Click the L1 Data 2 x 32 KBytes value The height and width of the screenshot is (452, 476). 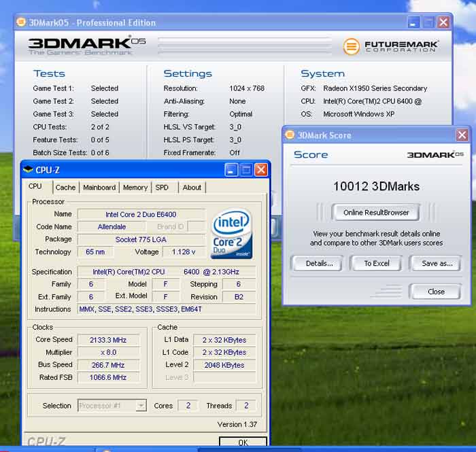[x=224, y=340]
